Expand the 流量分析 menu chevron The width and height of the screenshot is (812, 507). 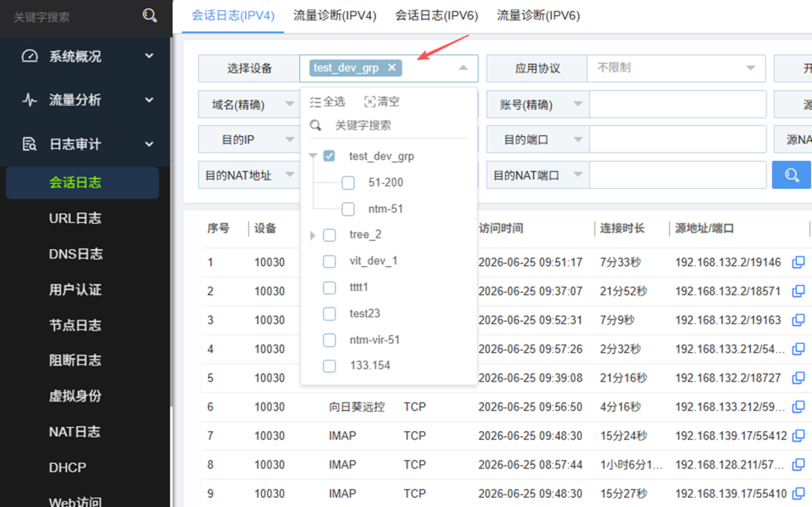tap(149, 99)
